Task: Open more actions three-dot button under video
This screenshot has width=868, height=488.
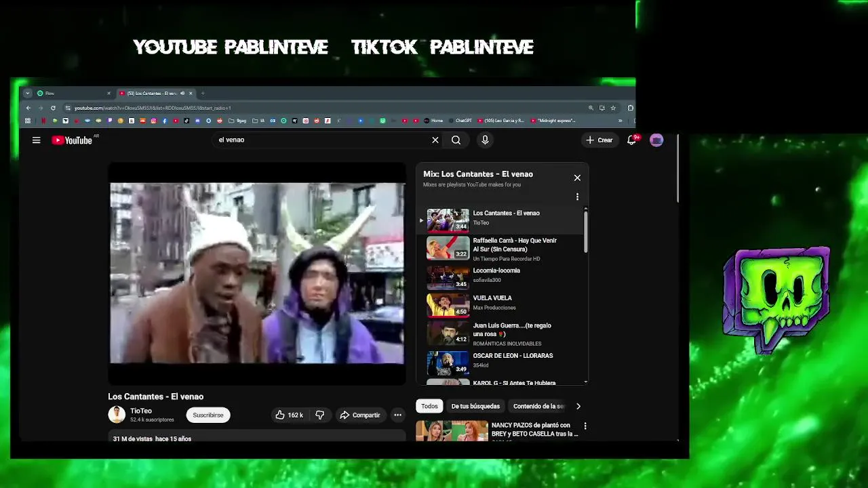Action: (x=398, y=415)
